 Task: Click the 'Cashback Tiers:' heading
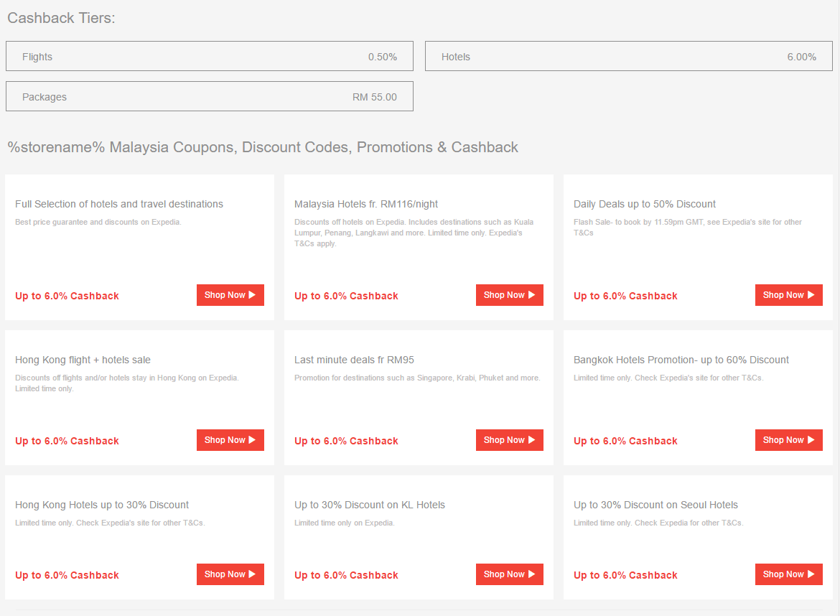(x=61, y=18)
